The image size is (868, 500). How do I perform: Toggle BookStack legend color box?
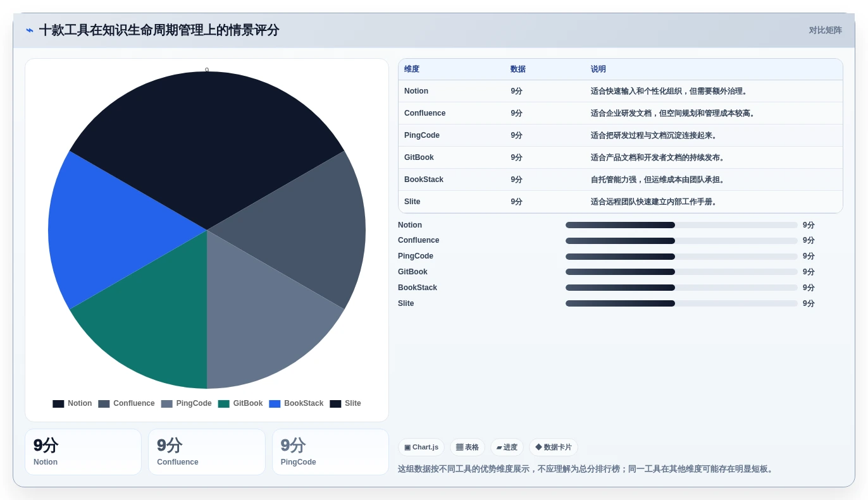pos(275,403)
